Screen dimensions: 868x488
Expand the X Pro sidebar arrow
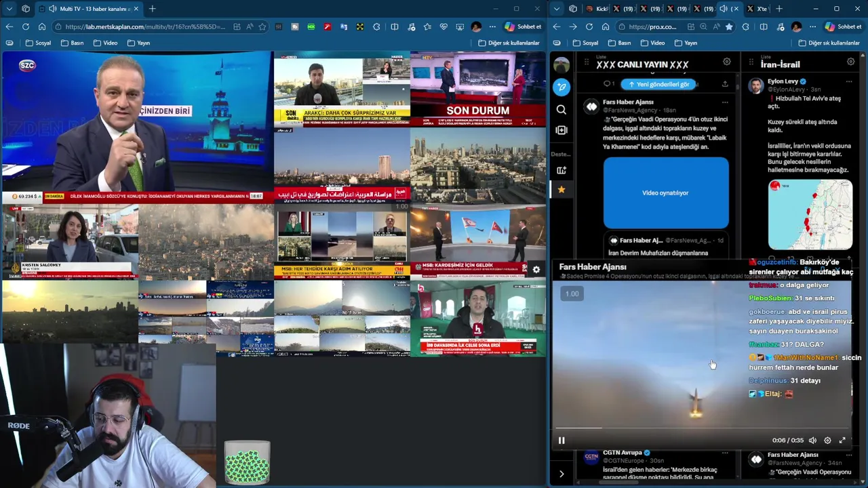[x=561, y=474]
